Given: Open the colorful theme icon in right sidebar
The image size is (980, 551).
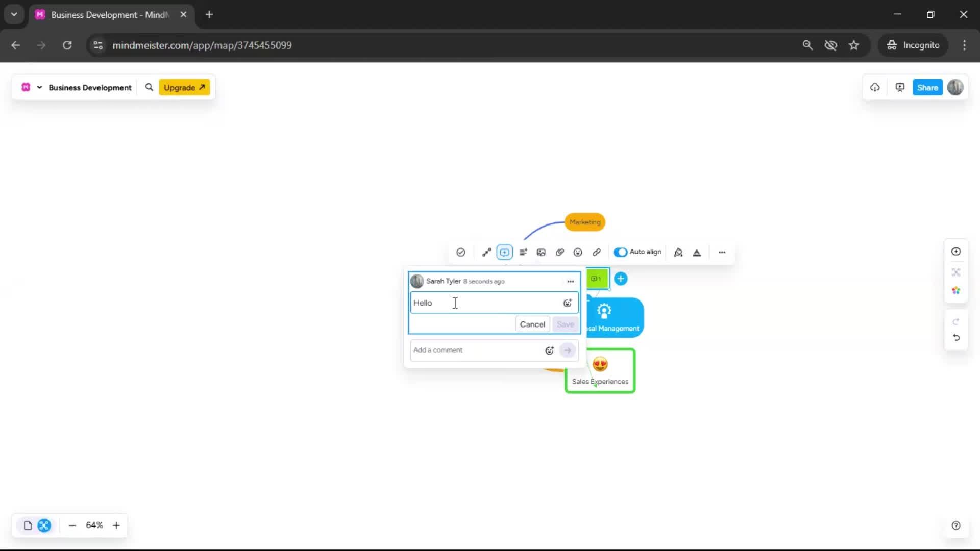Looking at the screenshot, I should point(956,290).
